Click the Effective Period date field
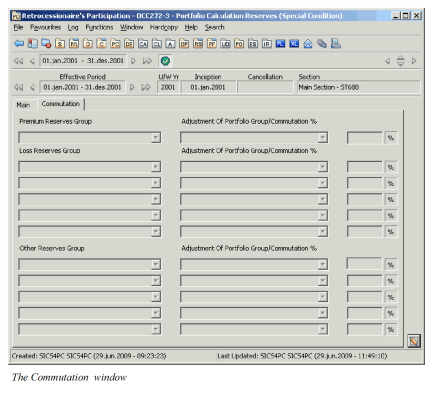The image size is (433, 394). pyautogui.click(x=82, y=87)
